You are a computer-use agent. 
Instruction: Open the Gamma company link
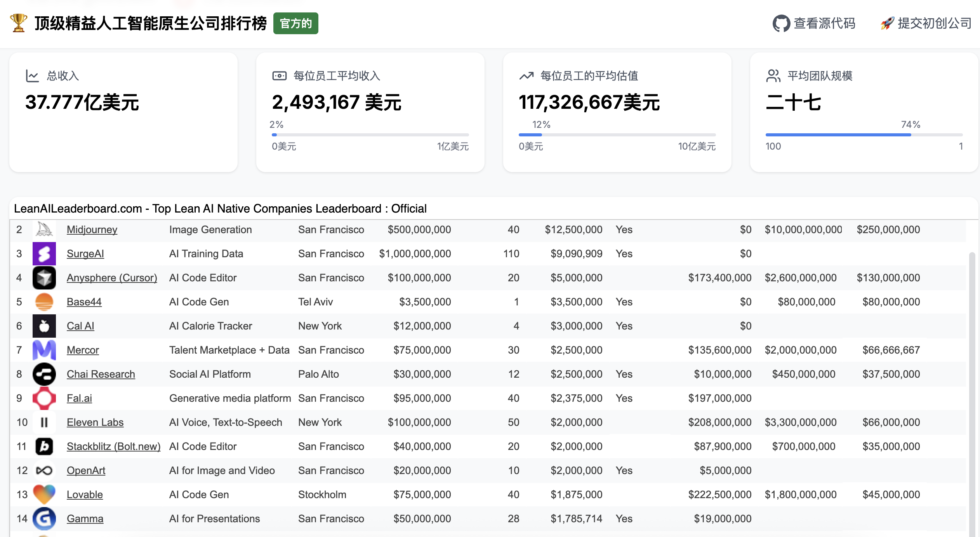85,518
